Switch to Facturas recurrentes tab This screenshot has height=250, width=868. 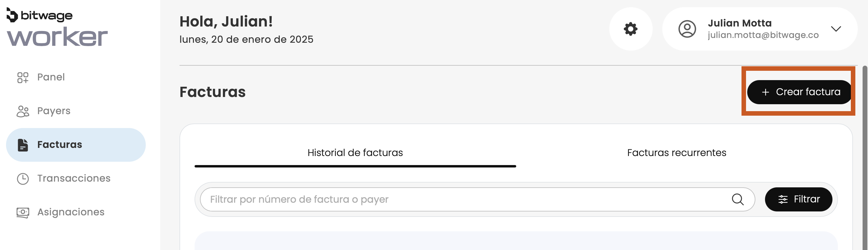[676, 153]
